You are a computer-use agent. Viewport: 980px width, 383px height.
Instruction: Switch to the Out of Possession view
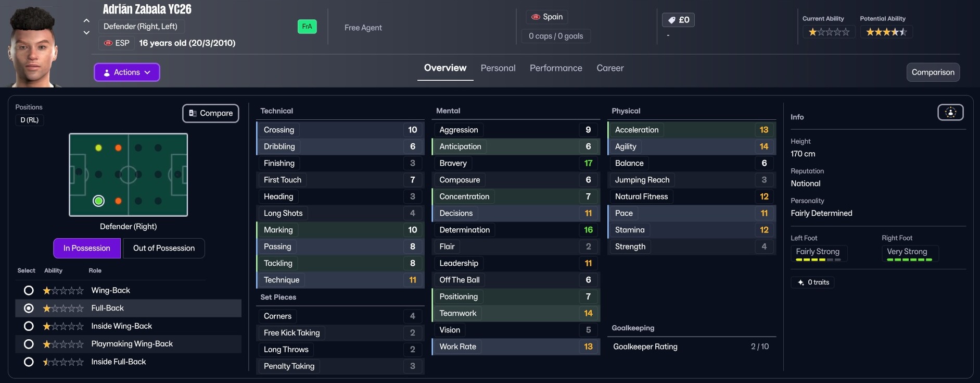pos(163,248)
